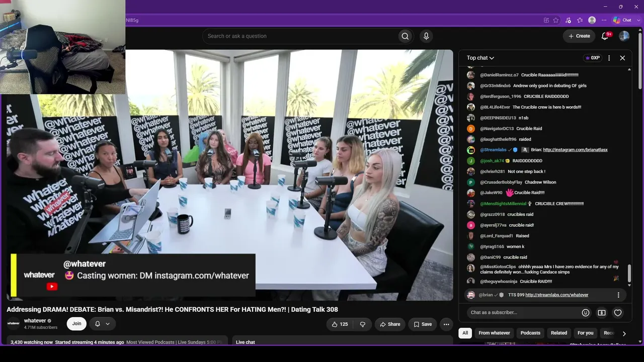Viewport: 644px width, 362px height.
Task: Click the 3,430 watching now text
Action: pos(32,342)
